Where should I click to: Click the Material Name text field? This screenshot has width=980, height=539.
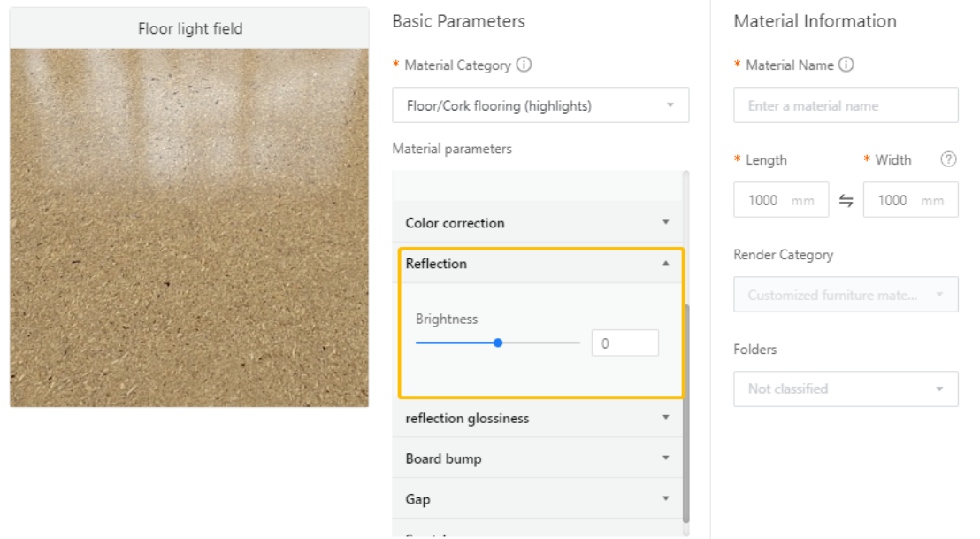(846, 105)
